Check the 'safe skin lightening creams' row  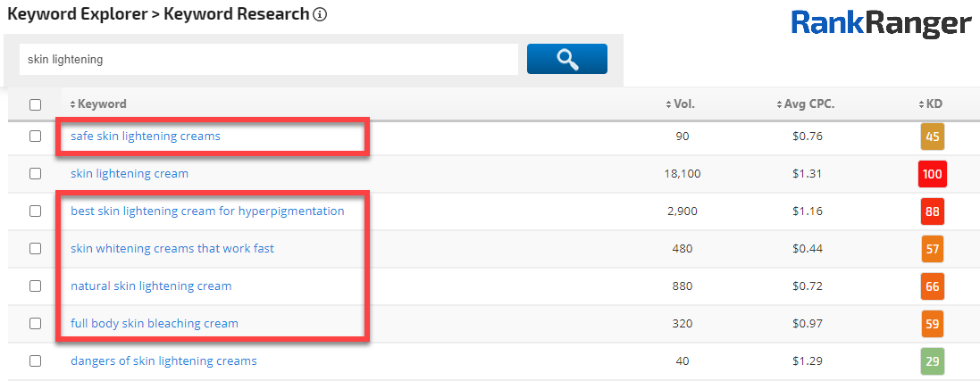tap(35, 137)
